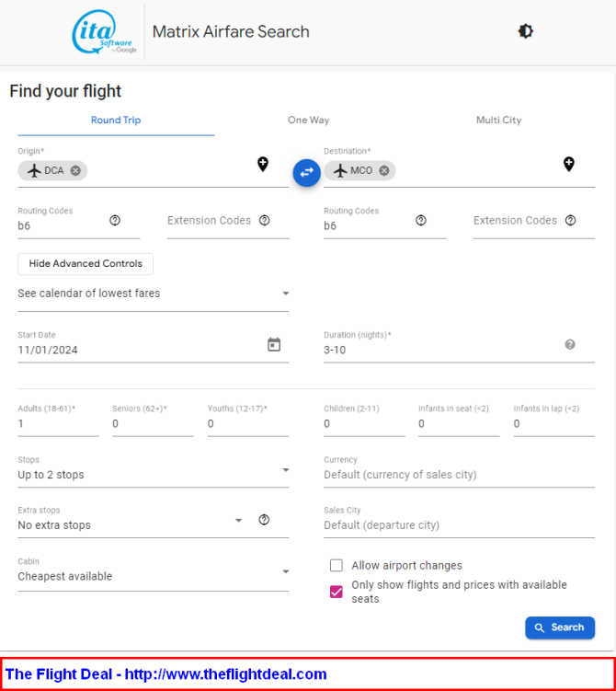
Task: Switch to One Way tab
Action: point(308,120)
